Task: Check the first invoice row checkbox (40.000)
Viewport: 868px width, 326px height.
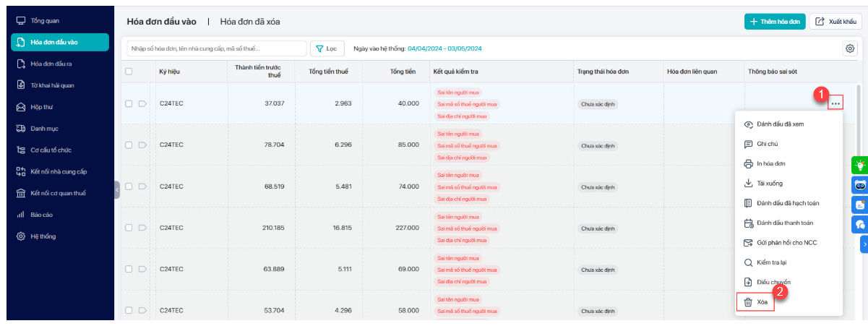Action: pyautogui.click(x=129, y=103)
